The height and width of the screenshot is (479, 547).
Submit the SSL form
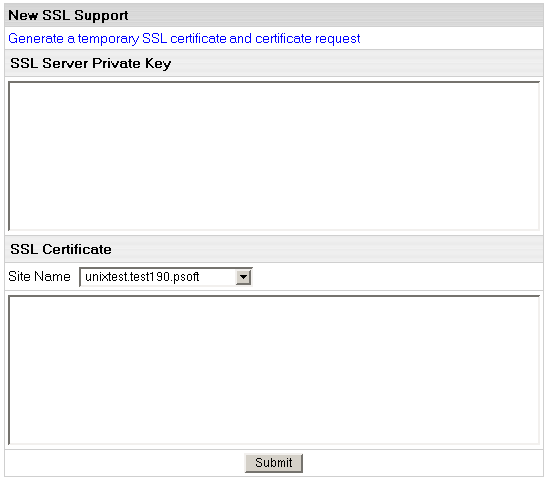[x=274, y=463]
